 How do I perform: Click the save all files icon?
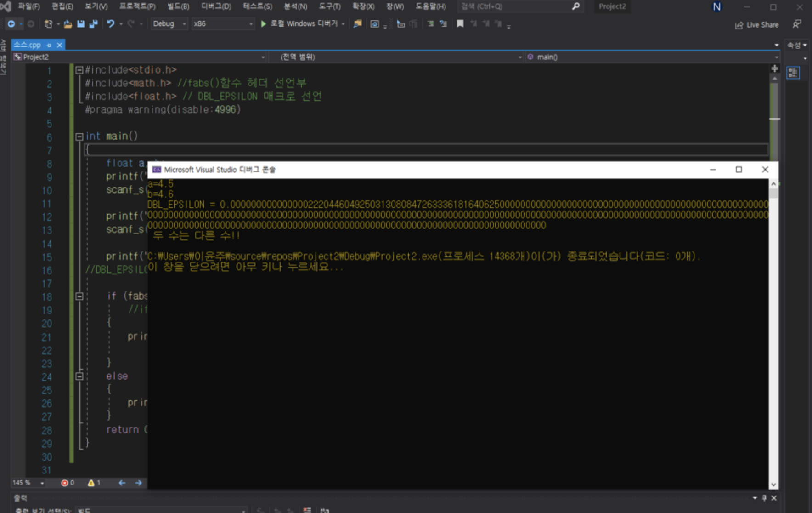tap(93, 24)
